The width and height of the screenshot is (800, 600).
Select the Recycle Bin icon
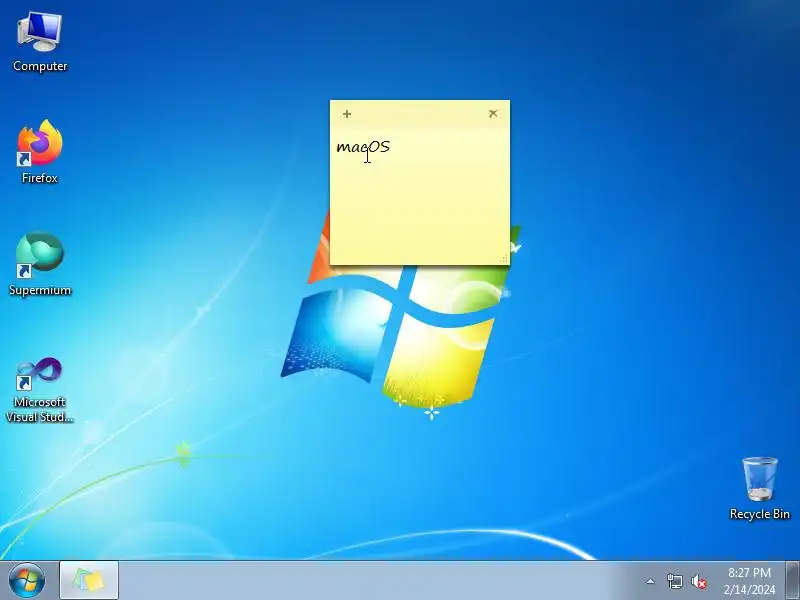[760, 488]
